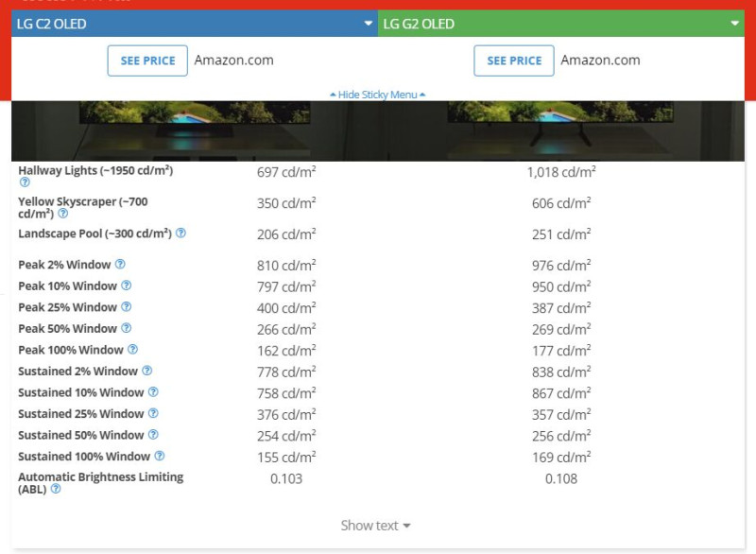This screenshot has height=554, width=756.
Task: Open the Peak 25% Window help icon
Action: coord(127,306)
